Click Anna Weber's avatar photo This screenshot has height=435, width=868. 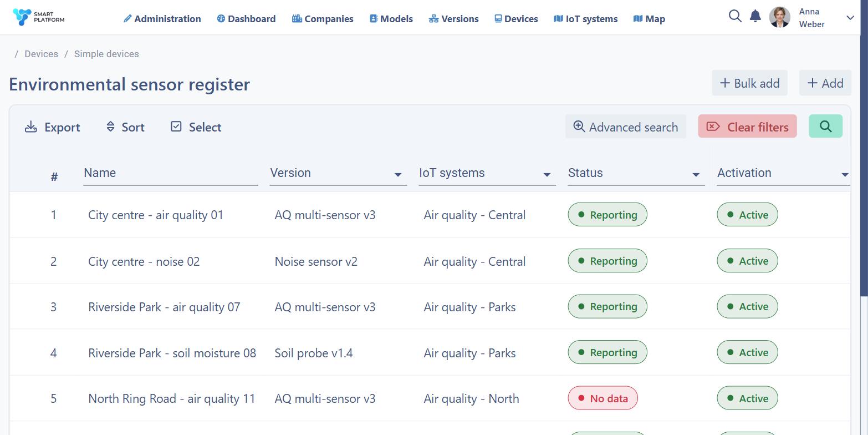click(780, 17)
